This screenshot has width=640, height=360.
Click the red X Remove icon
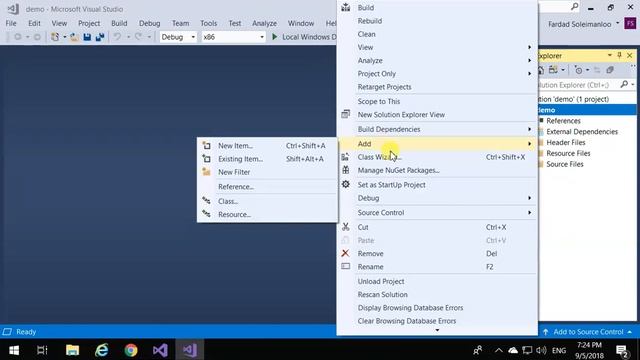pos(345,253)
